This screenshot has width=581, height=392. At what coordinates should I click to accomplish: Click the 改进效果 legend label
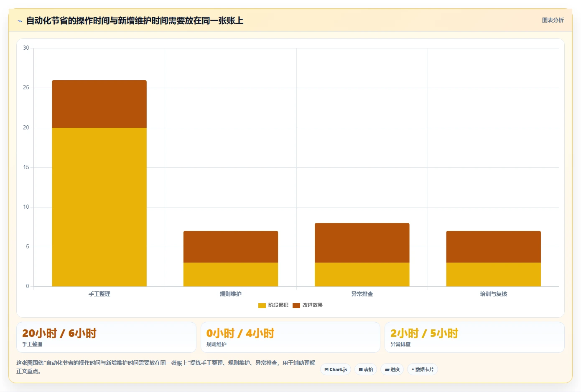pos(313,305)
